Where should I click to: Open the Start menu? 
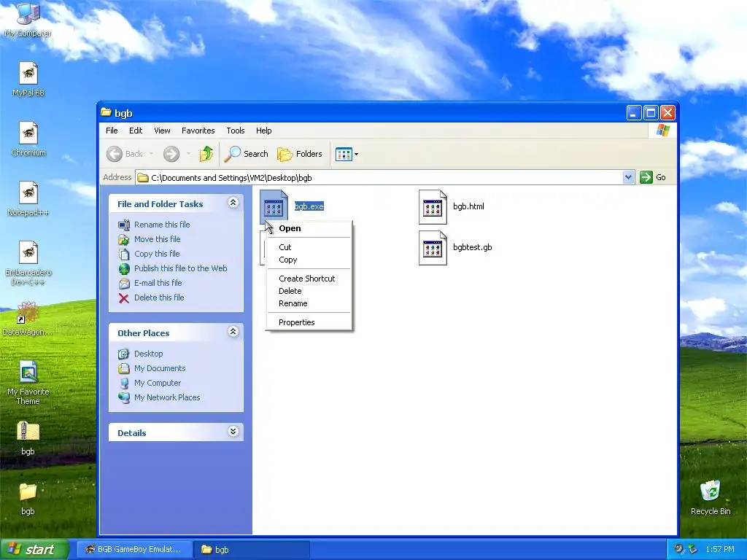(x=34, y=550)
